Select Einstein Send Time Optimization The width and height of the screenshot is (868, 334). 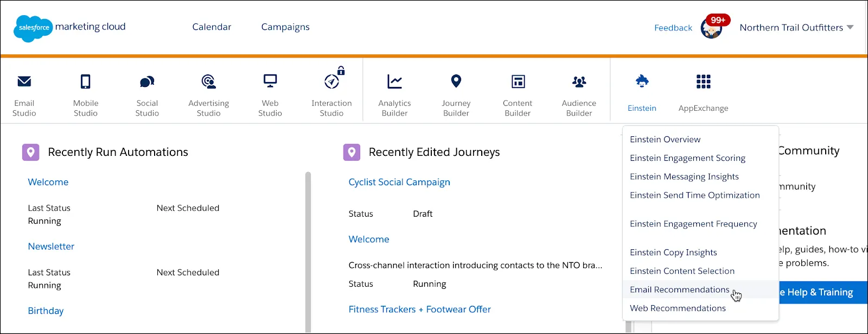pos(695,195)
